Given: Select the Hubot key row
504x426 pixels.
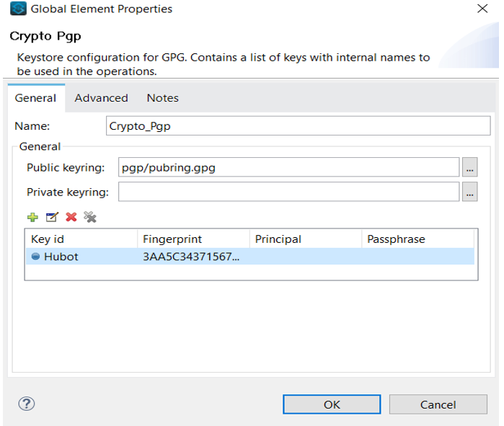Looking at the screenshot, I should point(249,256).
